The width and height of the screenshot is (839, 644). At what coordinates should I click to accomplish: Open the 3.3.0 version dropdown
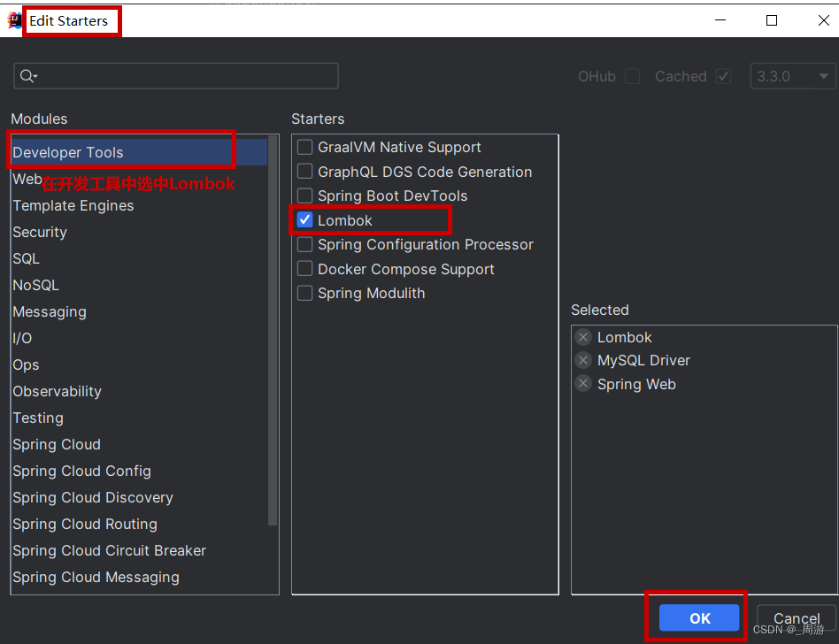(792, 76)
